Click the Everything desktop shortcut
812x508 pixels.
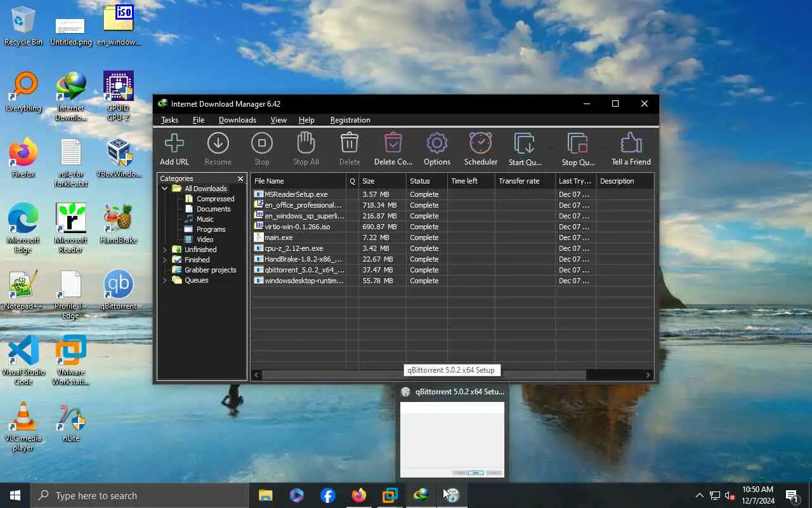tap(23, 92)
